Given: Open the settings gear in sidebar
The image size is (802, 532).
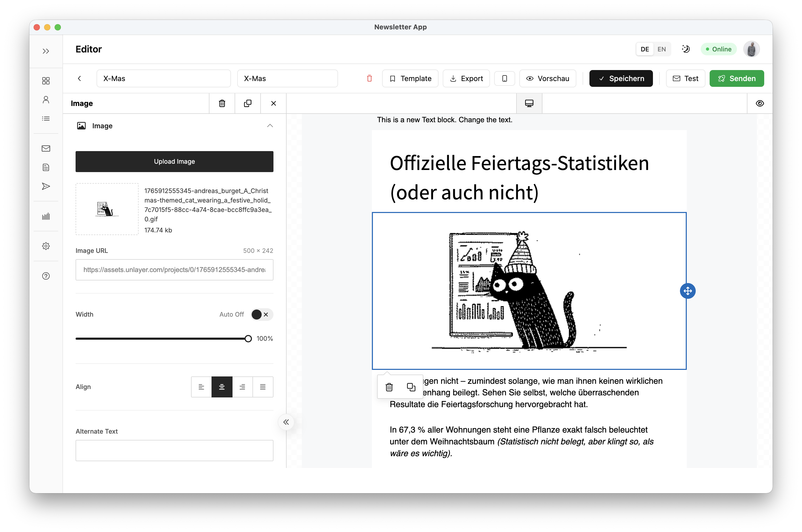Looking at the screenshot, I should [46, 246].
